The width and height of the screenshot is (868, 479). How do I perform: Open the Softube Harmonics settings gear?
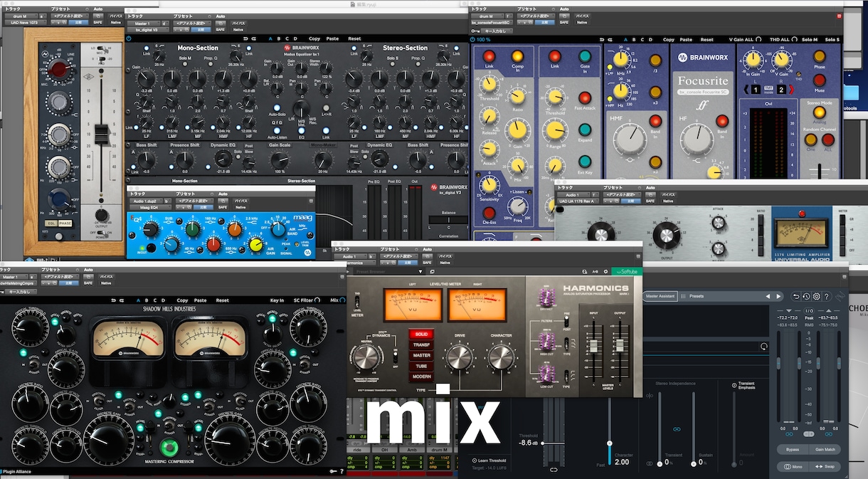[x=605, y=271]
